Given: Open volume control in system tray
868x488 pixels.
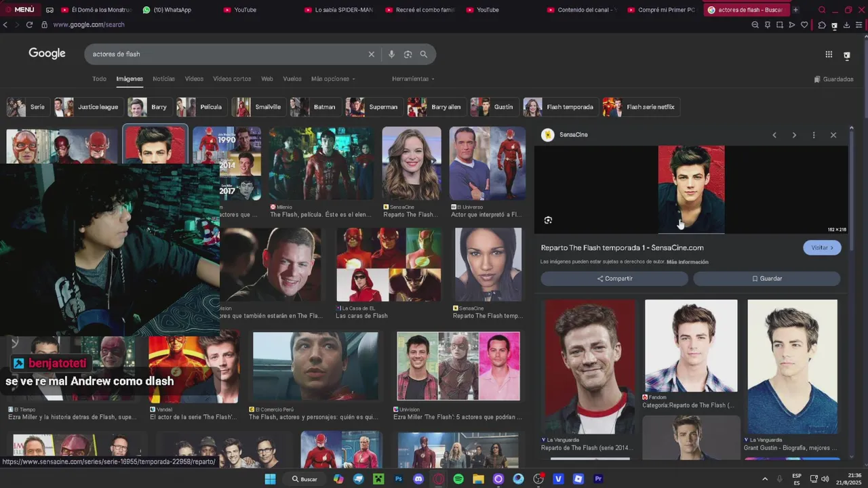Looking at the screenshot, I should 825,479.
